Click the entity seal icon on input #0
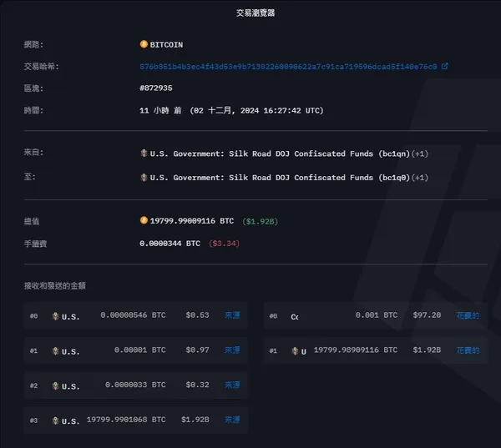 [55, 316]
